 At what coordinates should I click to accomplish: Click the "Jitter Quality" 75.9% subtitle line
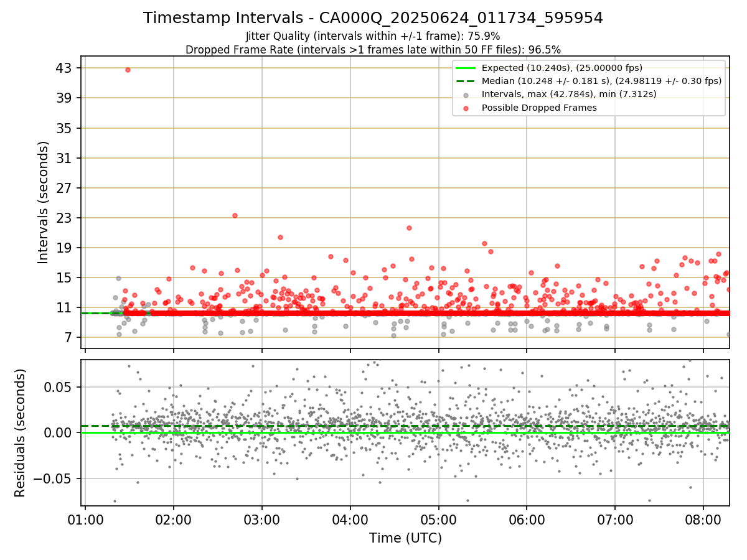tap(373, 37)
